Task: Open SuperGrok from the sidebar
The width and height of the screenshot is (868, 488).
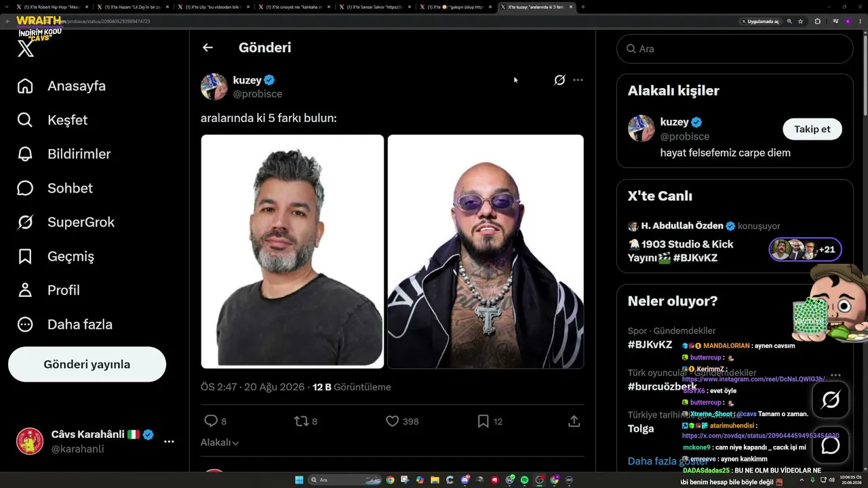Action: tap(66, 222)
